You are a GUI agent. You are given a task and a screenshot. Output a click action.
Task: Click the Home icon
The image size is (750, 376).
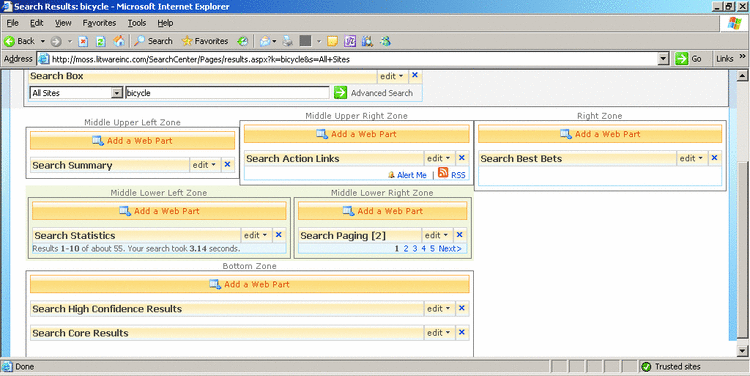pyautogui.click(x=119, y=42)
